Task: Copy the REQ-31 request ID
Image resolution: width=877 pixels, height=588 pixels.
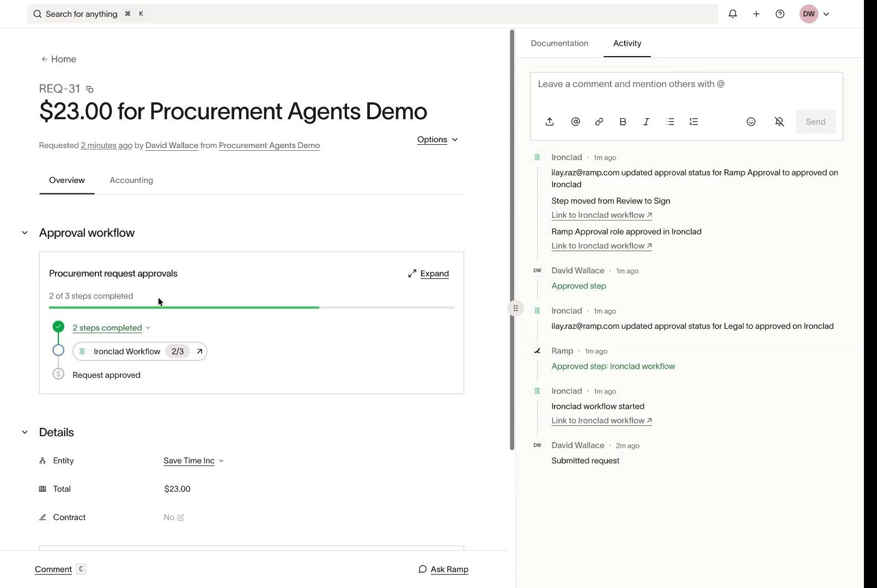Action: point(90,89)
